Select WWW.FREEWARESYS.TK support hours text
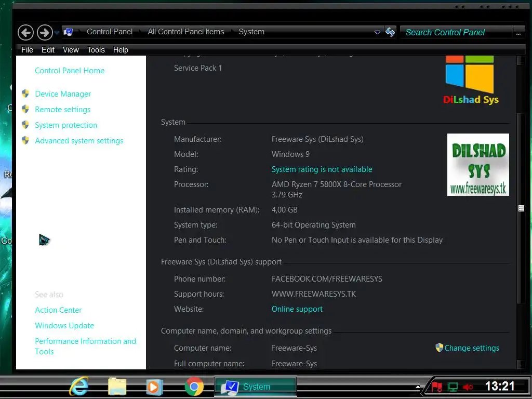 tap(314, 294)
